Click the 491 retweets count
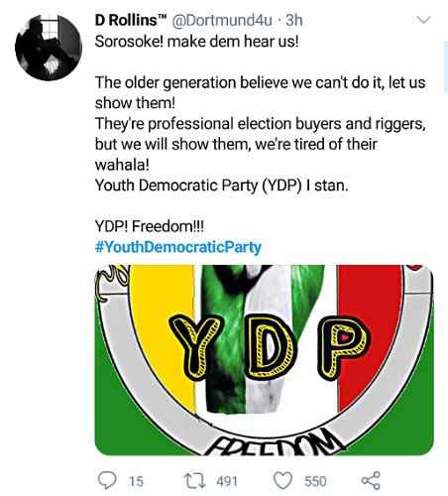The height and width of the screenshot is (496, 448). [x=227, y=481]
